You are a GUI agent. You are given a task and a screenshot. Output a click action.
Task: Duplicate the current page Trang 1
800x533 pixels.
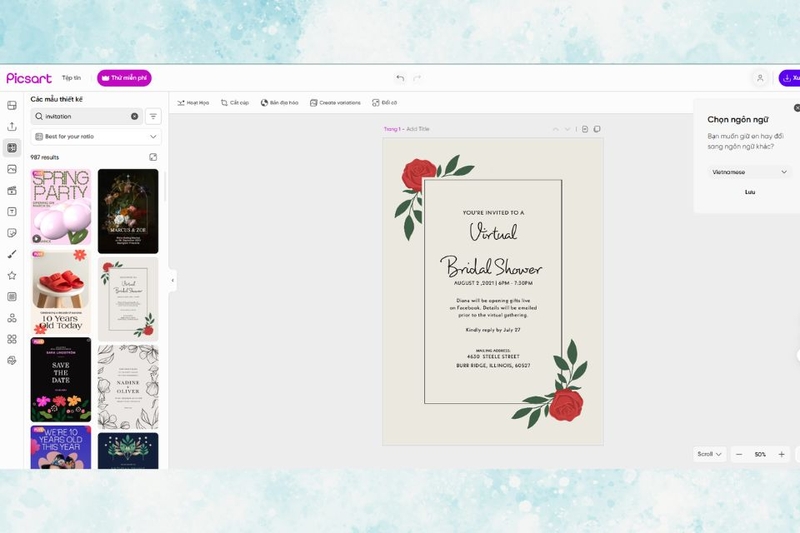pos(597,129)
